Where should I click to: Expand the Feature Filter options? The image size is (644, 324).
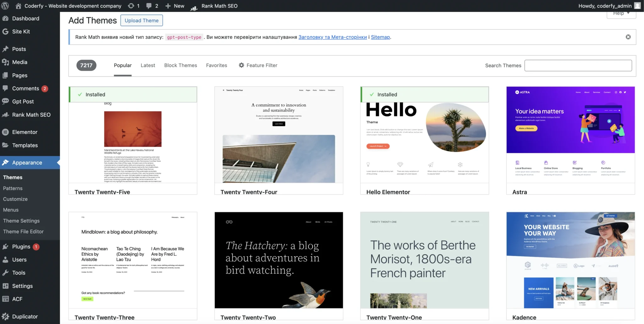258,65
